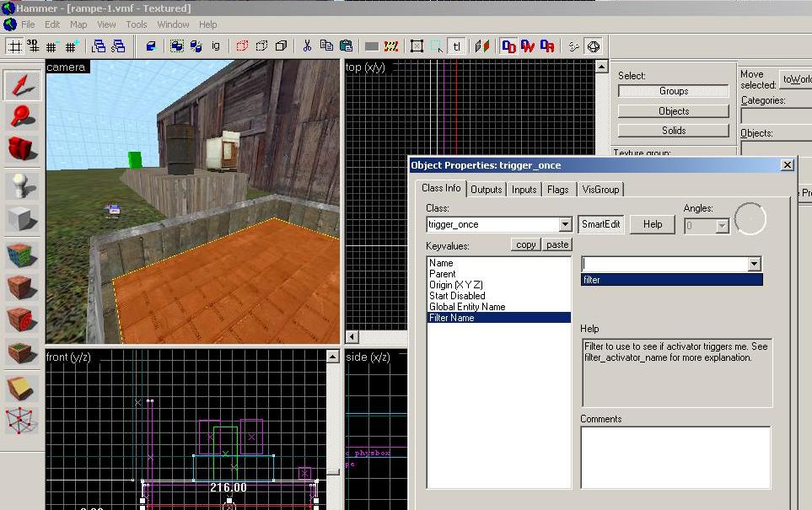Click the save window state icon
812x510 pixels.
119,46
